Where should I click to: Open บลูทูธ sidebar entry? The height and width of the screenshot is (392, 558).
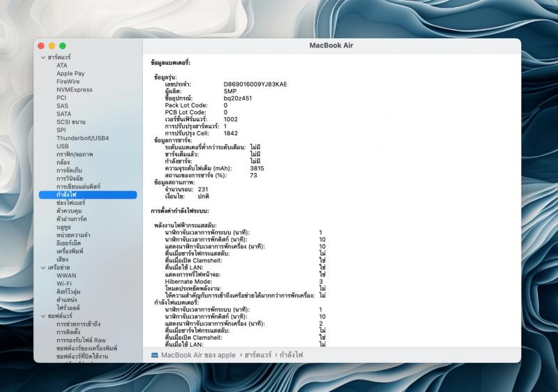click(x=63, y=227)
